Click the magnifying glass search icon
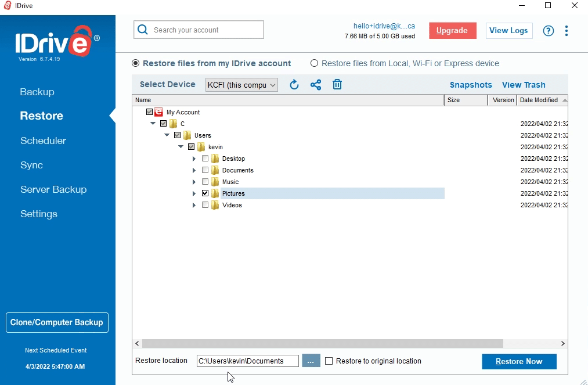Screen dimensions: 588x385 click(143, 30)
